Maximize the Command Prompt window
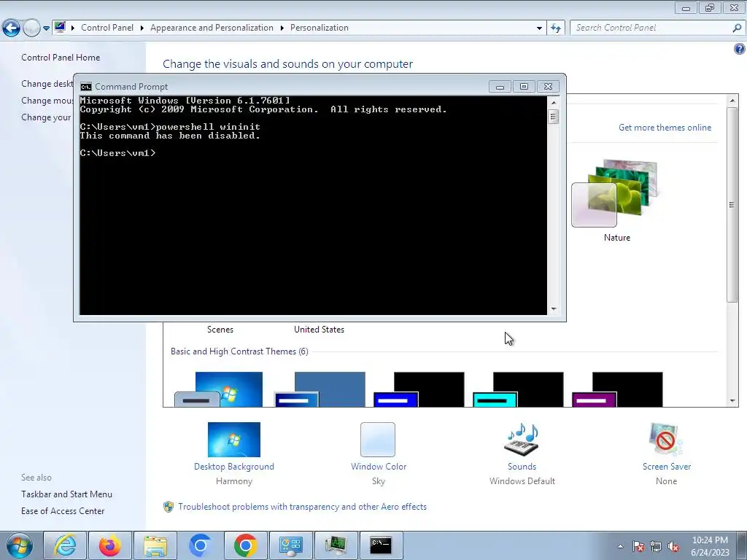The image size is (747, 560). 524,87
